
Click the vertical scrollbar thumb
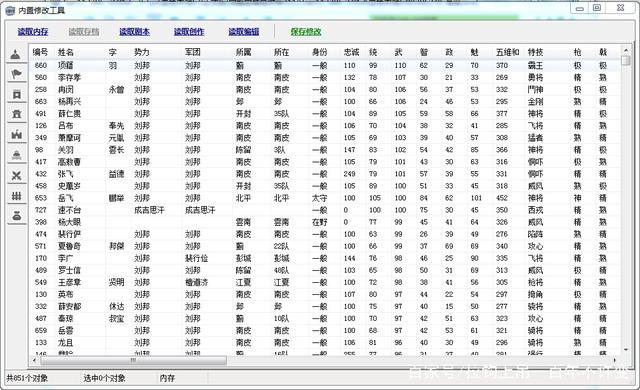point(626,60)
